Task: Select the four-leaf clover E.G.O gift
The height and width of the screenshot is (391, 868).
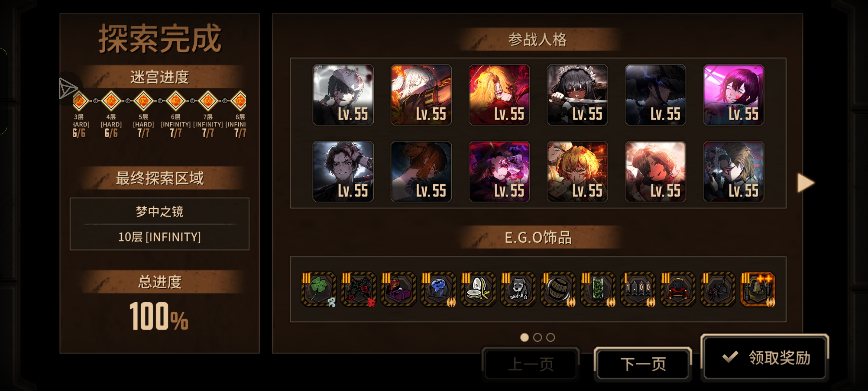Action: 319,289
